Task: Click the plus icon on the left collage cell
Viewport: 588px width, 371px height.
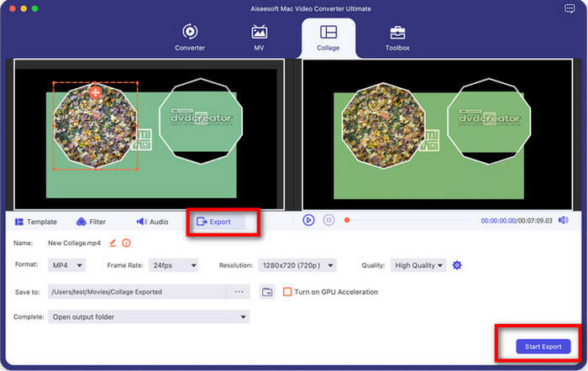Action: pyautogui.click(x=96, y=91)
